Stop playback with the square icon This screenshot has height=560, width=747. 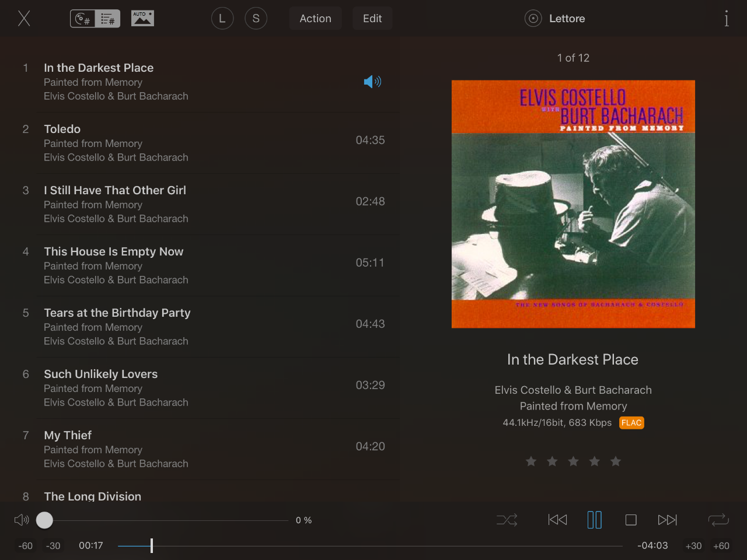[x=631, y=520]
